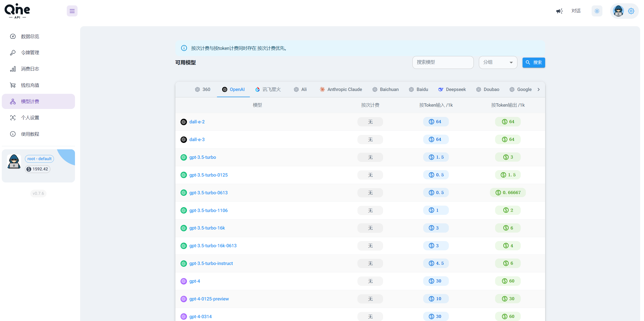
Task: Click the dall-e-3 model name
Action: click(197, 140)
